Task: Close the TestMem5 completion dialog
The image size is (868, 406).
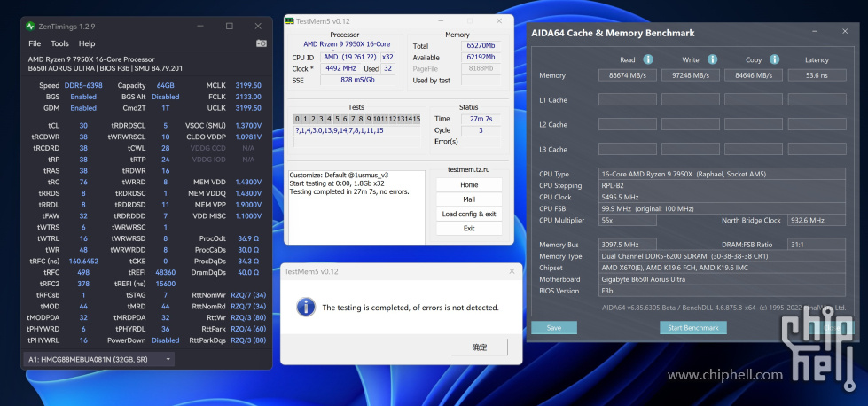Action: tap(512, 271)
